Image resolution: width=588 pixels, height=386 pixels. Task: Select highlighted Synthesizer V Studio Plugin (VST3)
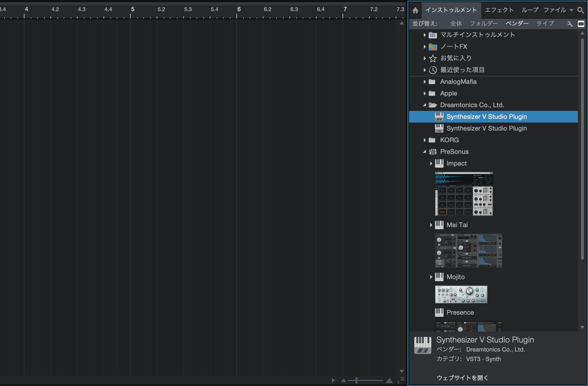[x=493, y=117]
